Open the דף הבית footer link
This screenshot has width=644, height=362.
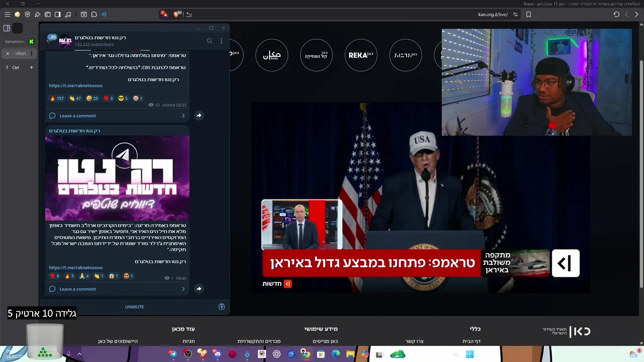(x=471, y=341)
